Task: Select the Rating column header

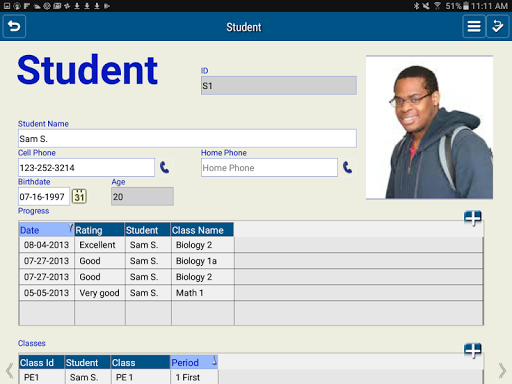Action: [x=99, y=230]
